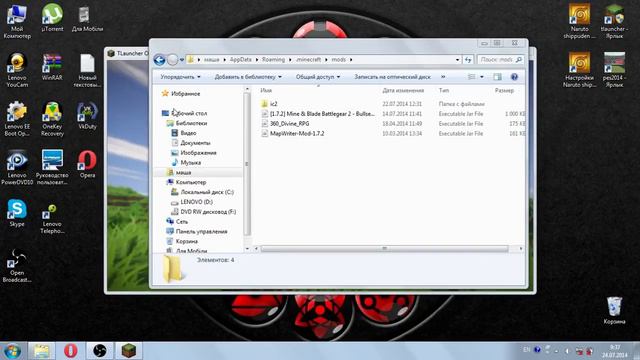Click the Opera taskbar button
The image size is (640, 360).
coord(71,351)
